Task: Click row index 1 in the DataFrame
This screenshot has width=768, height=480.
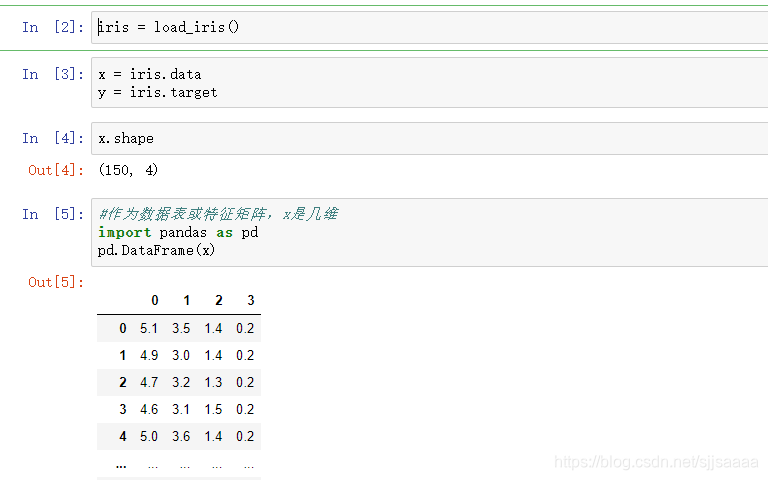Action: coord(123,356)
